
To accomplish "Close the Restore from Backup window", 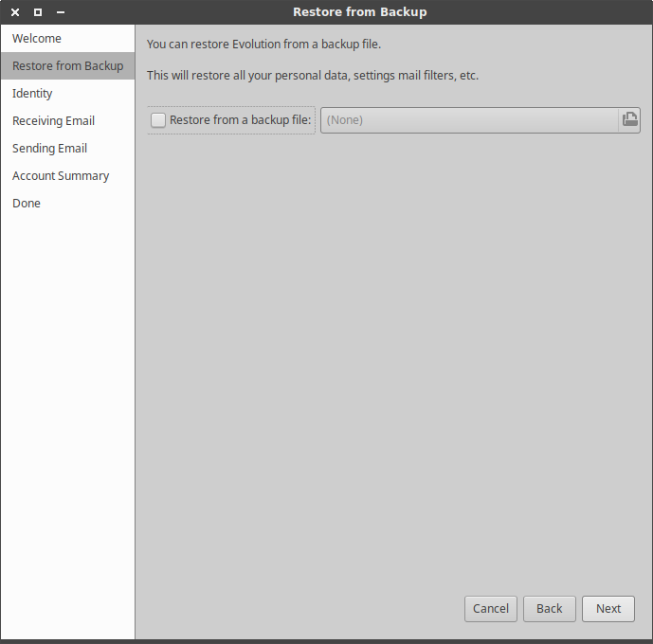I will (x=15, y=12).
